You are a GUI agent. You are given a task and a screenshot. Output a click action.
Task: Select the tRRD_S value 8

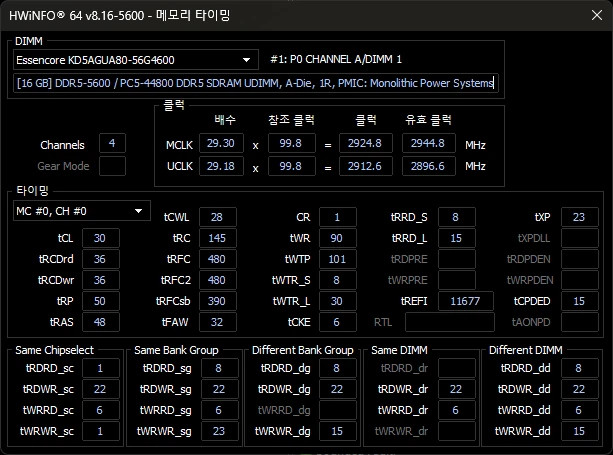(x=457, y=217)
